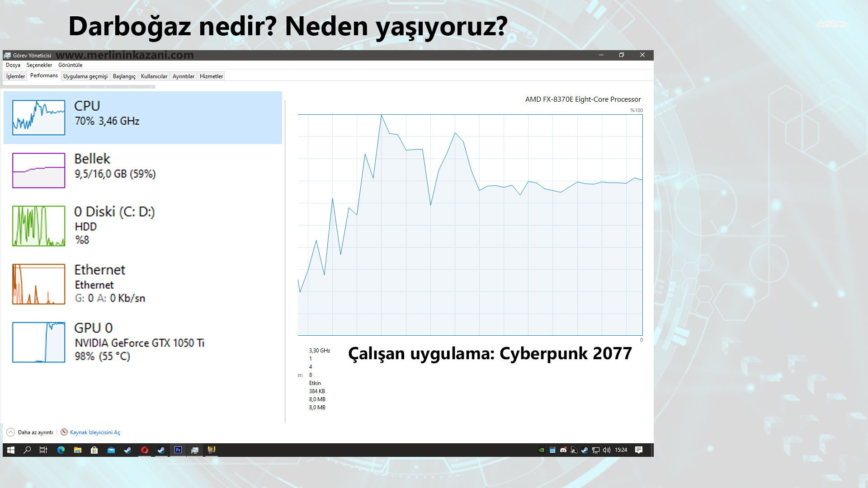
Task: Close the Görev Yöneticisi window
Action: 642,55
